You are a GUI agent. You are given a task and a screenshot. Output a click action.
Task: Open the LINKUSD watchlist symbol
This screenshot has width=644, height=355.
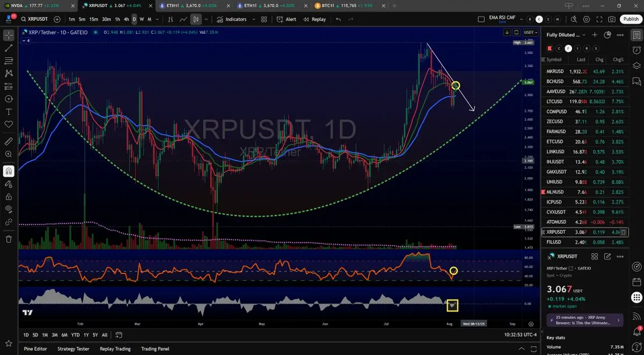coord(584,151)
